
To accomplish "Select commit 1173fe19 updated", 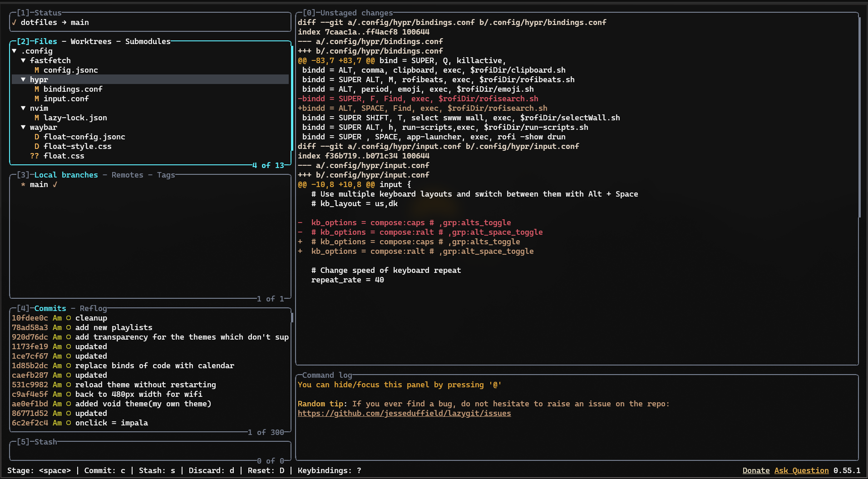I will tap(150, 346).
